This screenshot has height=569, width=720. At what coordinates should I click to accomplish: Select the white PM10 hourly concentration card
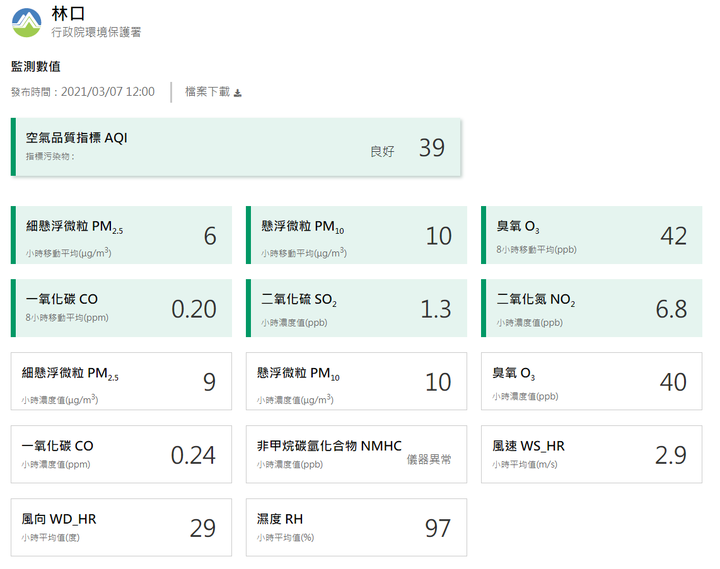[356, 381]
